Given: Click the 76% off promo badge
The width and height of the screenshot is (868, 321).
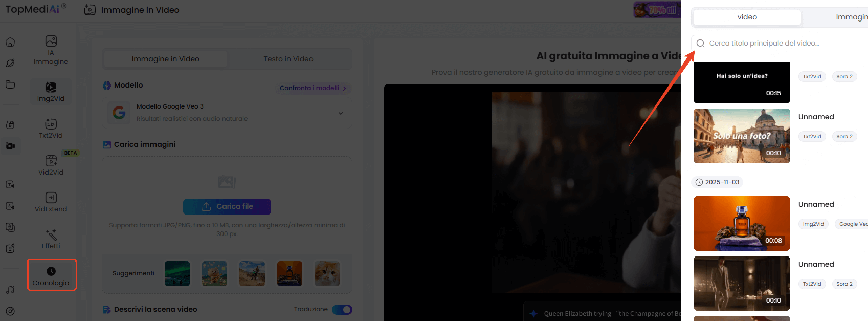Looking at the screenshot, I should 657,10.
